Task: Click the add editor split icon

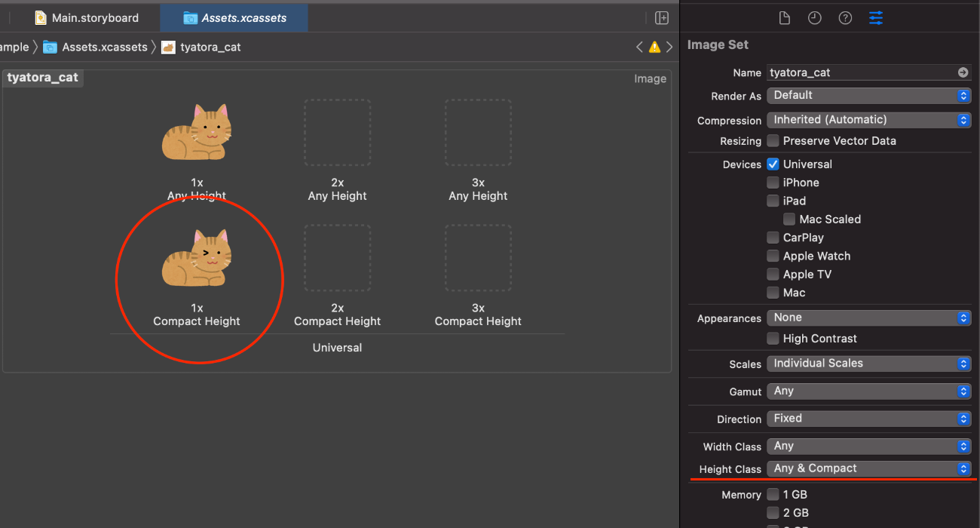Action: click(x=662, y=18)
